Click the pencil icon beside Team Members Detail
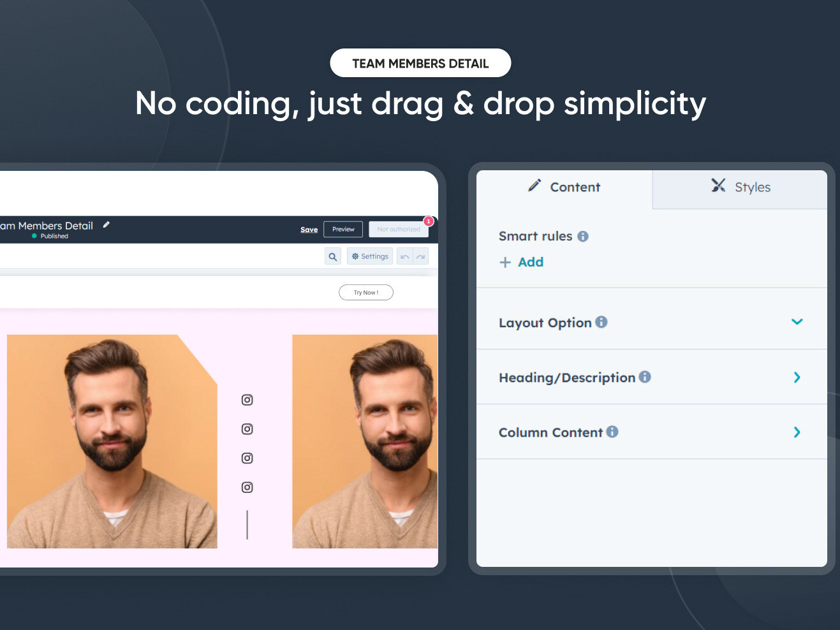 (106, 225)
